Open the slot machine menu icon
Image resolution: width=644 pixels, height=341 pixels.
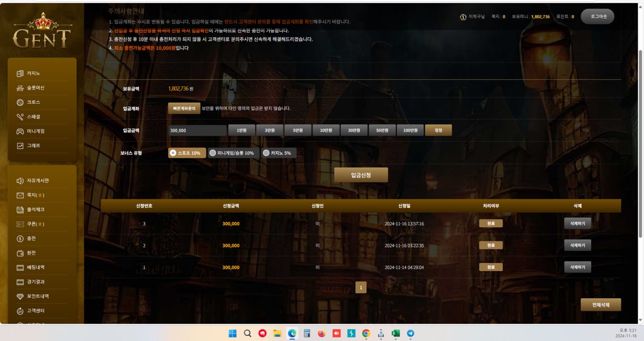tap(20, 88)
